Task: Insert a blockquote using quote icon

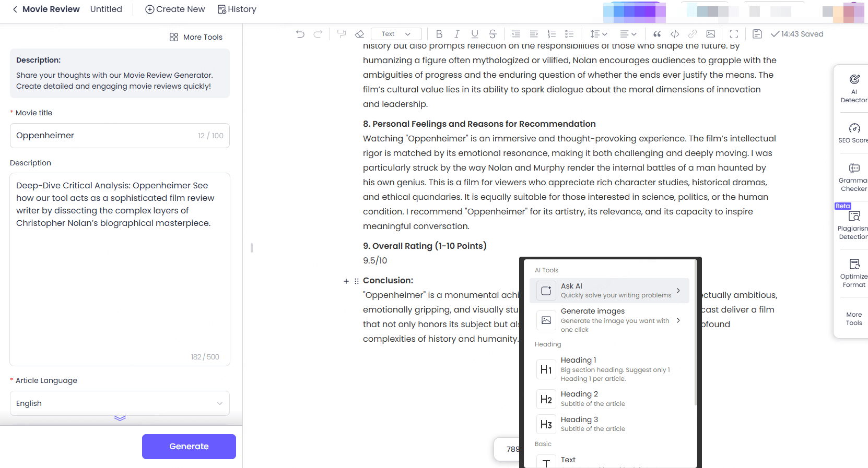Action: (657, 34)
